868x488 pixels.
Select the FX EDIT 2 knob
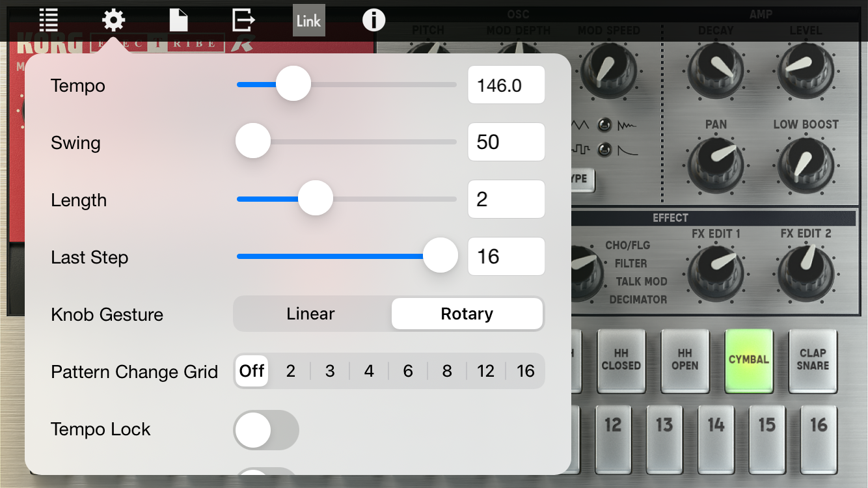pyautogui.click(x=806, y=273)
